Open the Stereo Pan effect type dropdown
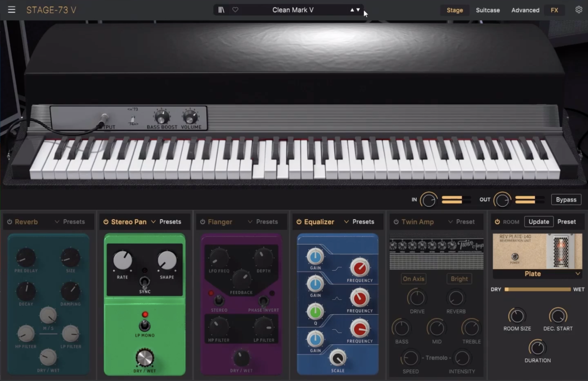 pos(153,222)
